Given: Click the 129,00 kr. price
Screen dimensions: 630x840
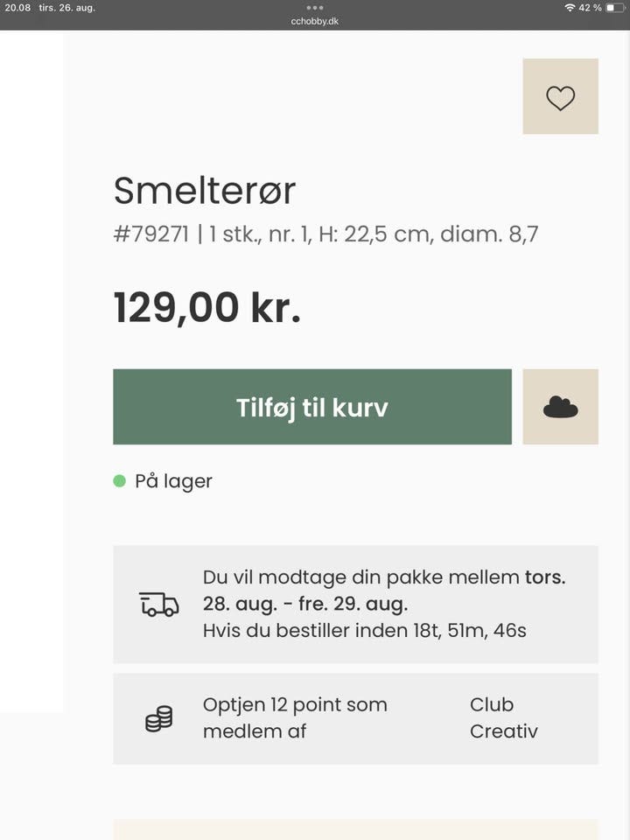Looking at the screenshot, I should (207, 308).
